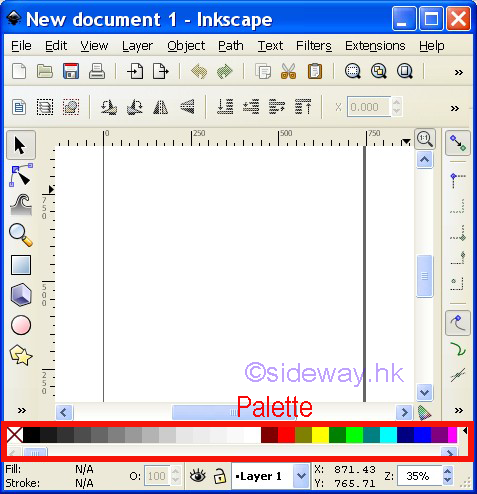Cut selection with the scissors icon

(289, 71)
